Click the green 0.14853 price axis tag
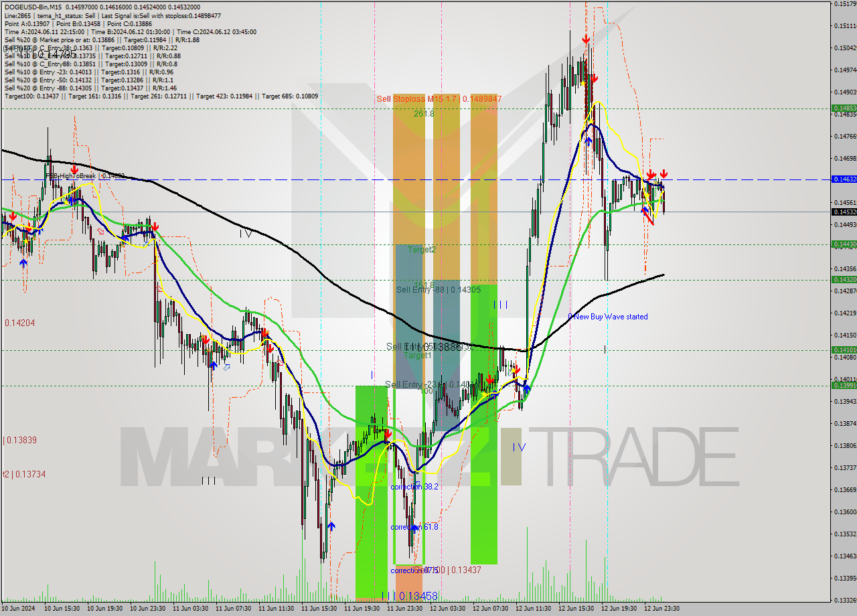Viewport: 857px width, 616px height. [844, 108]
